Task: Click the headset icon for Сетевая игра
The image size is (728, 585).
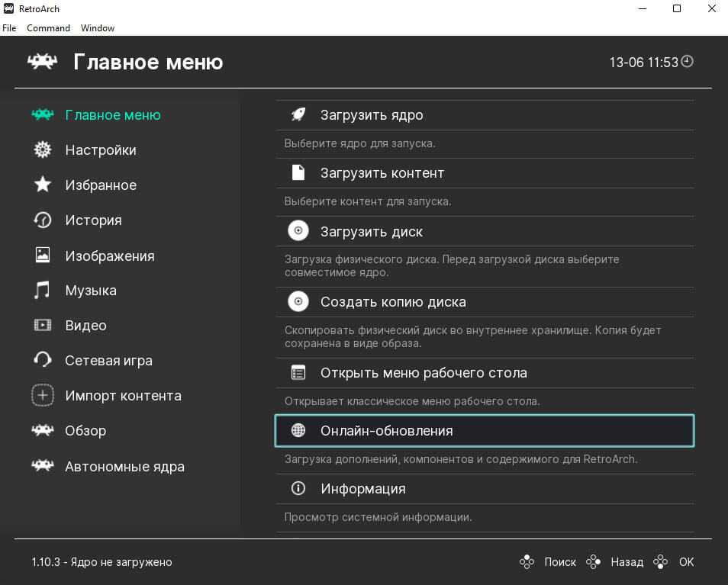Action: [43, 360]
